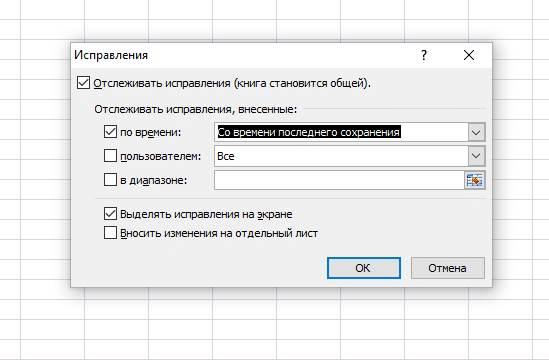Toggle Выделять исправления на экране
Screen dimensions: 549x360
click(110, 214)
